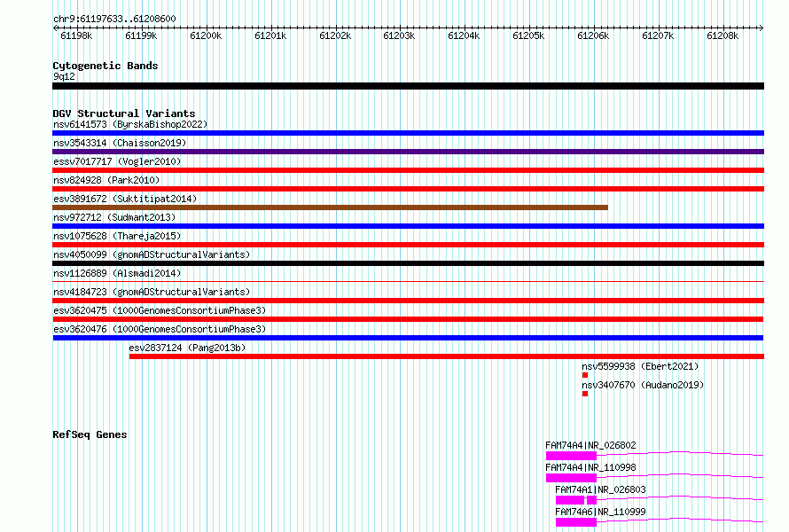Open nsv4184723 (gnomADStructuralVariants) label
The height and width of the screenshot is (532, 789).
tap(152, 292)
